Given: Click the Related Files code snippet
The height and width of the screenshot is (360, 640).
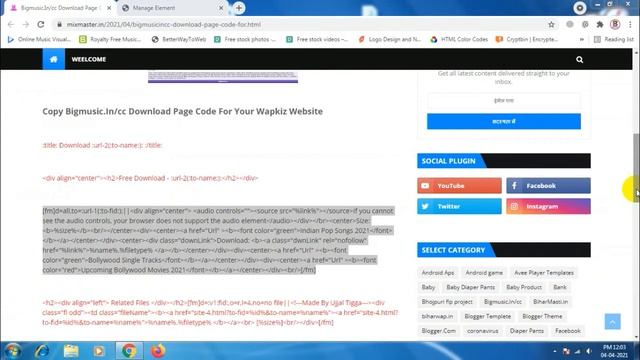Looking at the screenshot, I should point(220,312).
